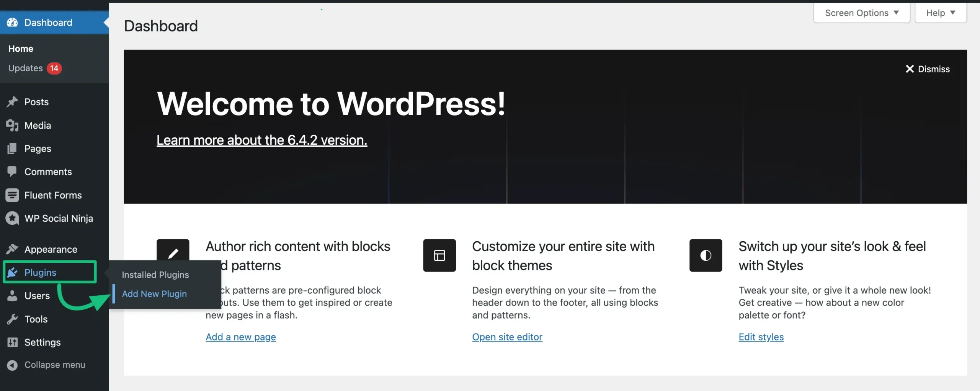
Task: Open the Comments bubble icon
Action: click(x=13, y=172)
